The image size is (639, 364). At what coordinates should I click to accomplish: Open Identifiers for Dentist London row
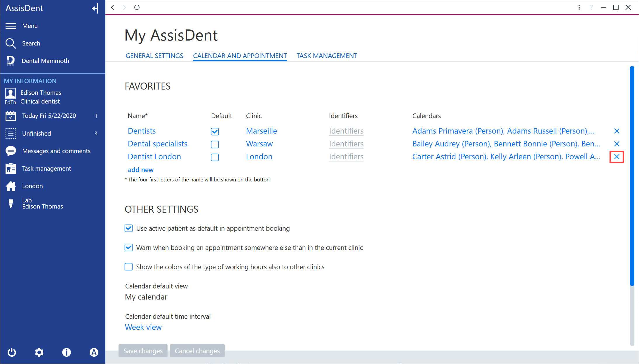[x=346, y=157]
